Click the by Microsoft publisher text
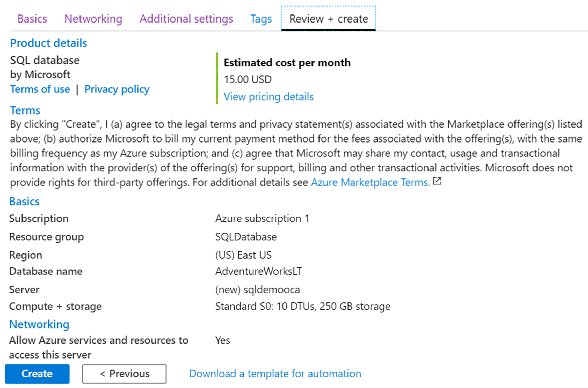 (x=40, y=75)
